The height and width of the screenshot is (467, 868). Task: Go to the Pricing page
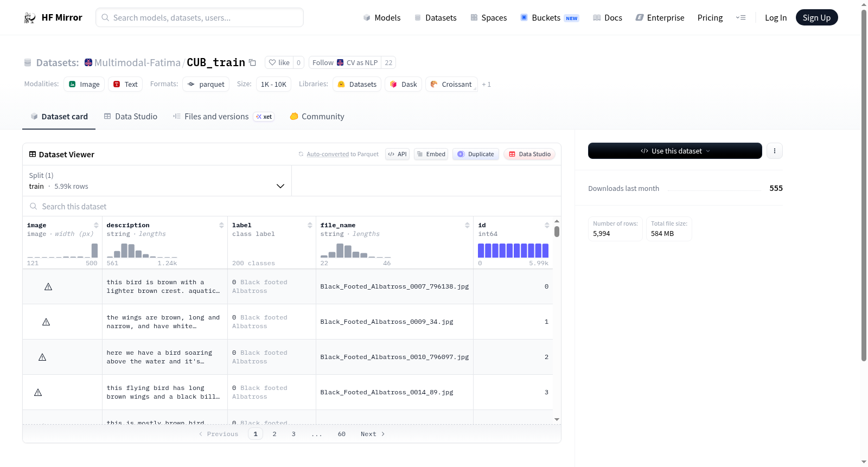[710, 18]
